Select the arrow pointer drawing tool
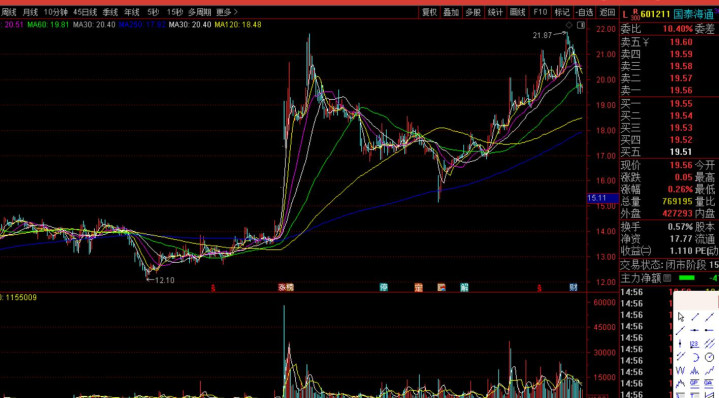This screenshot has width=719, height=398. coord(681,317)
